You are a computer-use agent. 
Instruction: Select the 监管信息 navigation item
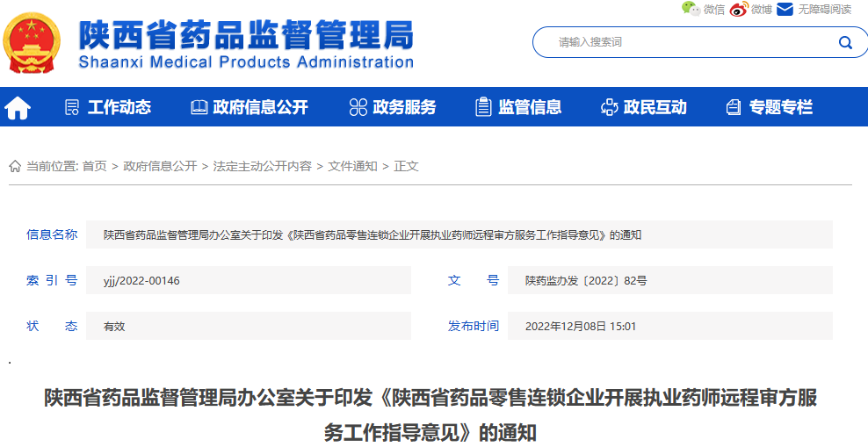[x=530, y=107]
